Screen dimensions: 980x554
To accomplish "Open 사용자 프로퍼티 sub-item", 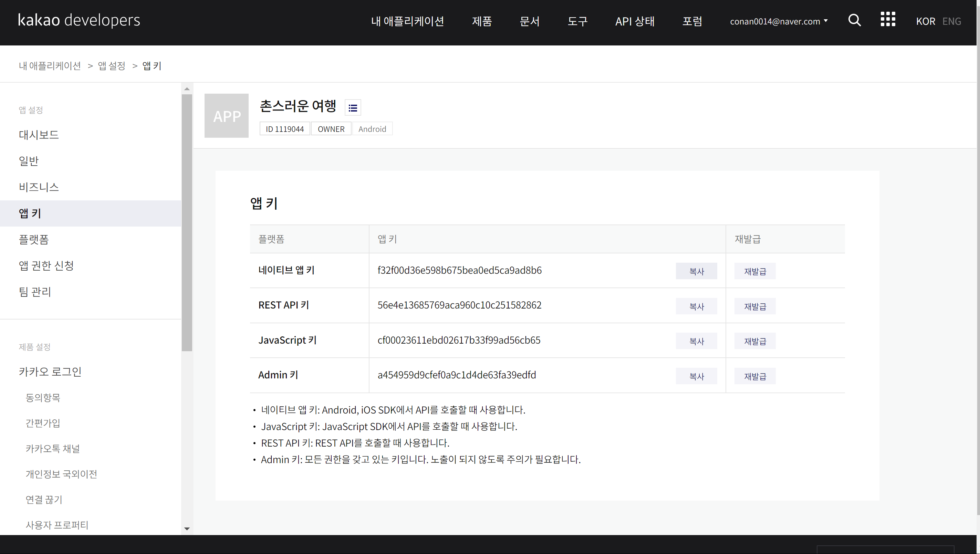I will tap(57, 525).
